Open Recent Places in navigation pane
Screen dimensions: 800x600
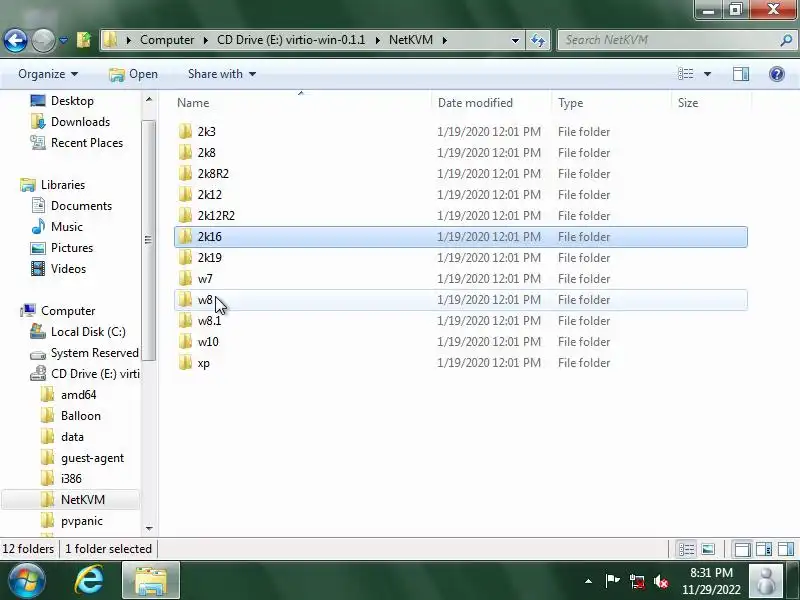pos(87,142)
